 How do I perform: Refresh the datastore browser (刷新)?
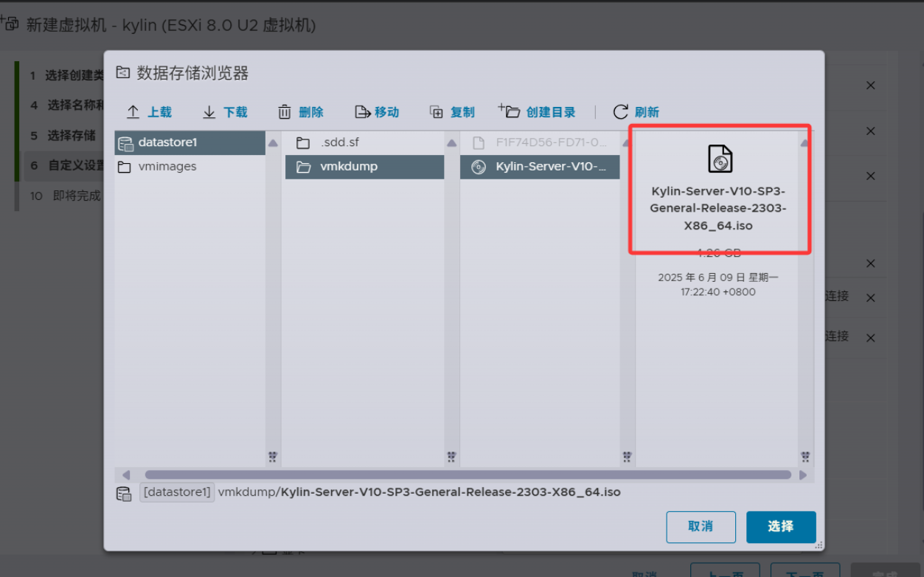point(621,112)
